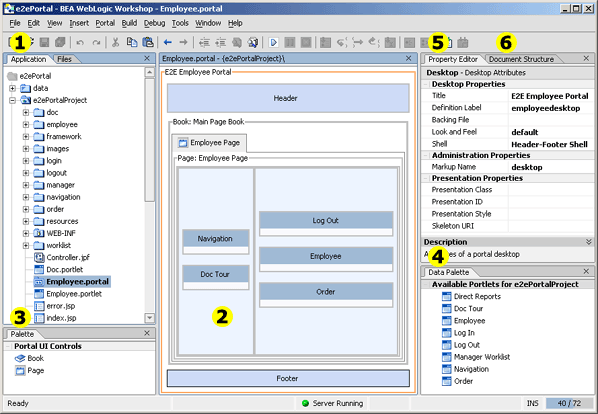
Task: Expand the worklist folder
Action: [x=26, y=246]
